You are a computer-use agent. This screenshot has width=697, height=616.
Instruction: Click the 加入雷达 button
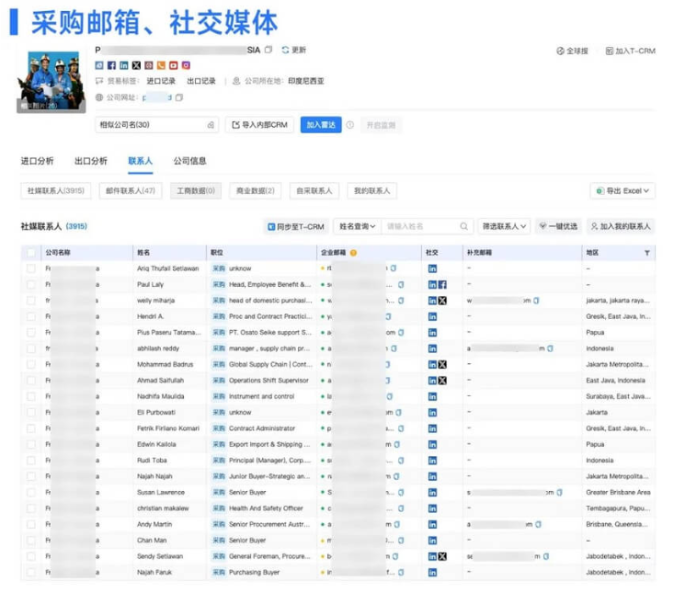(321, 125)
